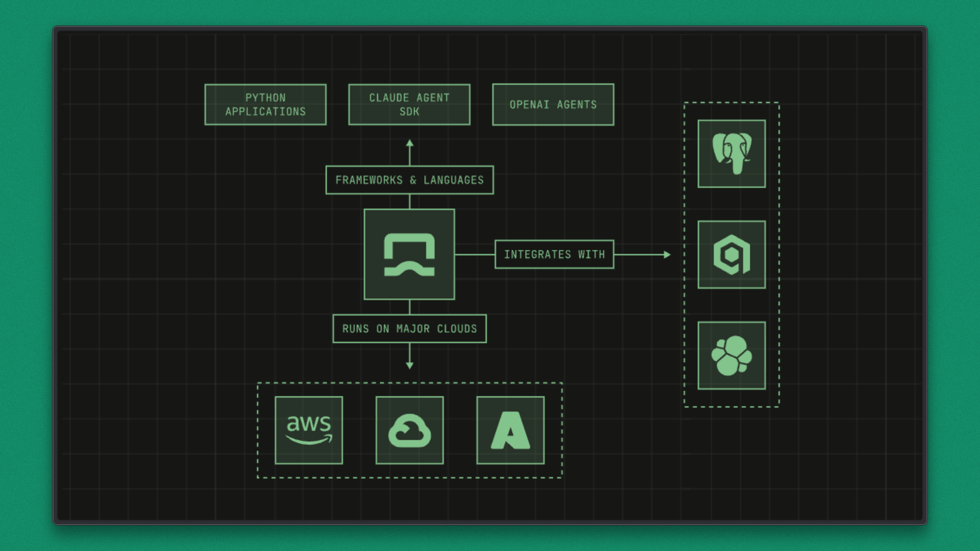
Task: Click the Claude Agent SDK box
Action: click(409, 105)
